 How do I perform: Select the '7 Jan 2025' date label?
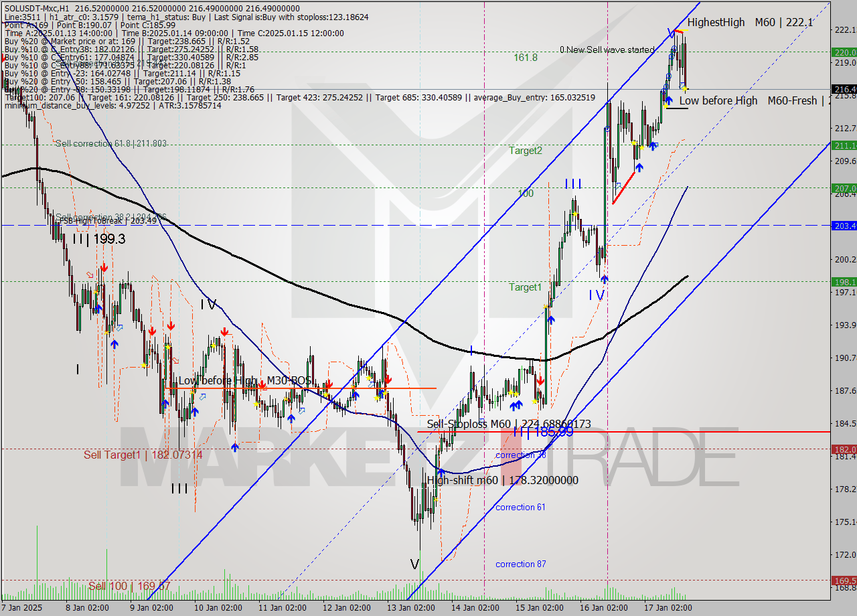(x=22, y=608)
